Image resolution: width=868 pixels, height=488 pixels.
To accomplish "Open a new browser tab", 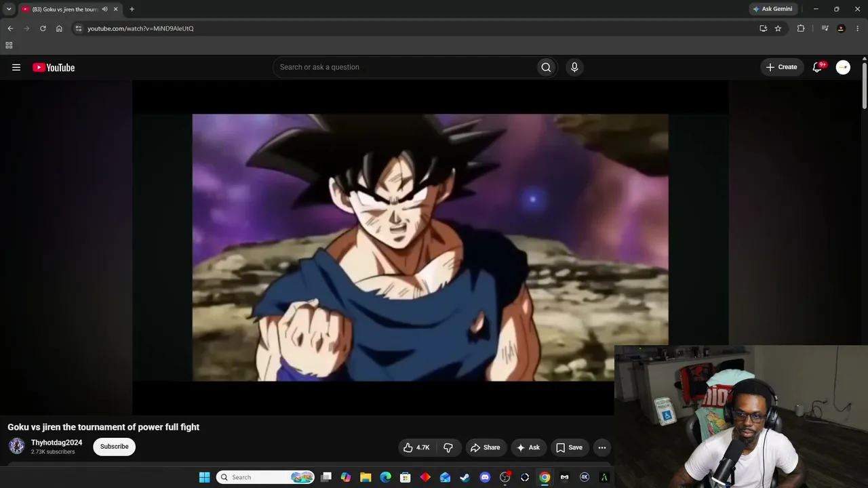I will pos(132,9).
